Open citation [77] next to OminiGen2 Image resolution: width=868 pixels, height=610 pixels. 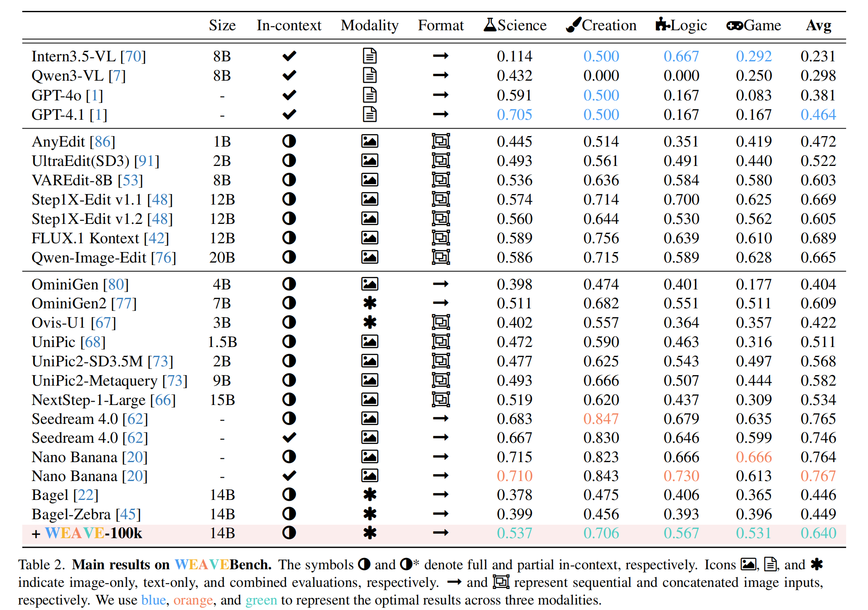pos(124,303)
